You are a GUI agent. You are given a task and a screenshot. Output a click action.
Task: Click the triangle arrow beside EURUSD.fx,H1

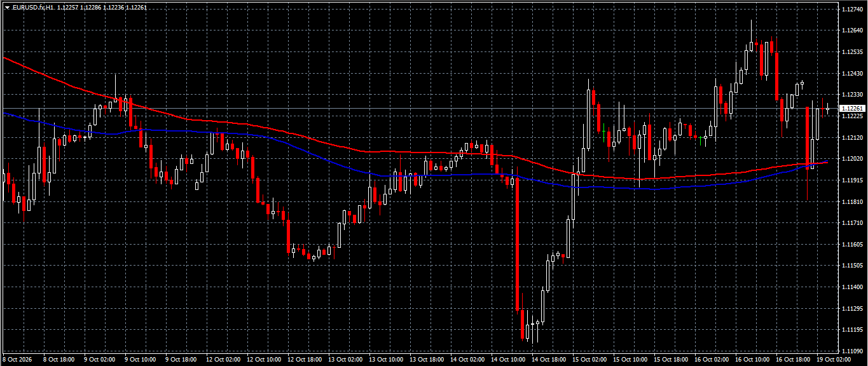(x=7, y=6)
